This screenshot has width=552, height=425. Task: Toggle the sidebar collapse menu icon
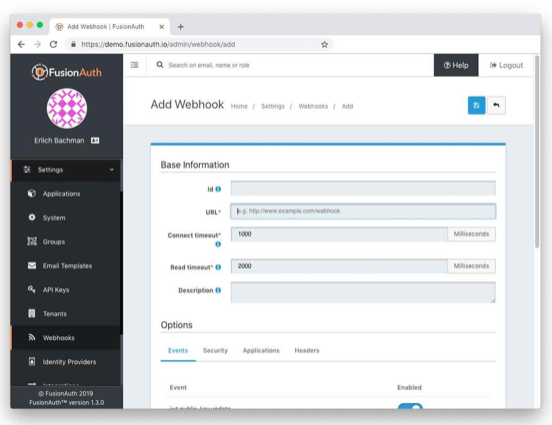[134, 65]
